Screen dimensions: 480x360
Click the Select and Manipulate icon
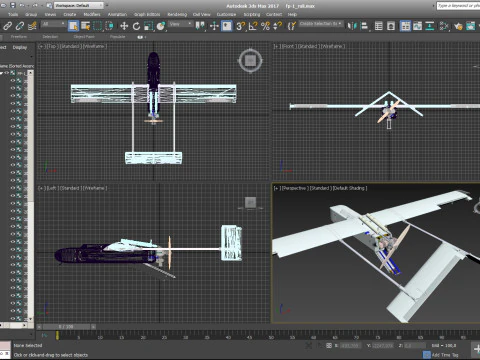click(x=214, y=26)
